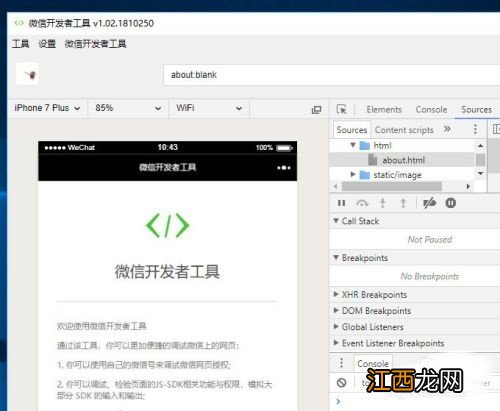The image size is (500, 411).
Task: Click the file tree horizontal scrollbar thumb
Action: click(x=392, y=186)
